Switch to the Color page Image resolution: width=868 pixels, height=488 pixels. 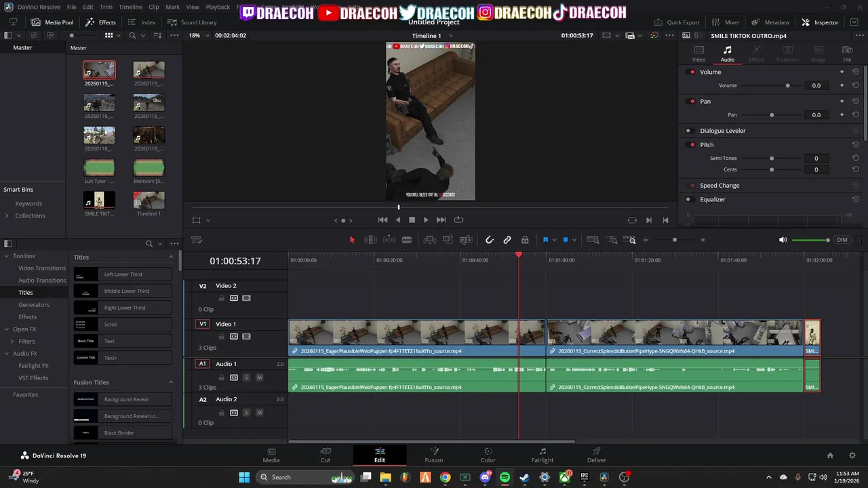(488, 455)
